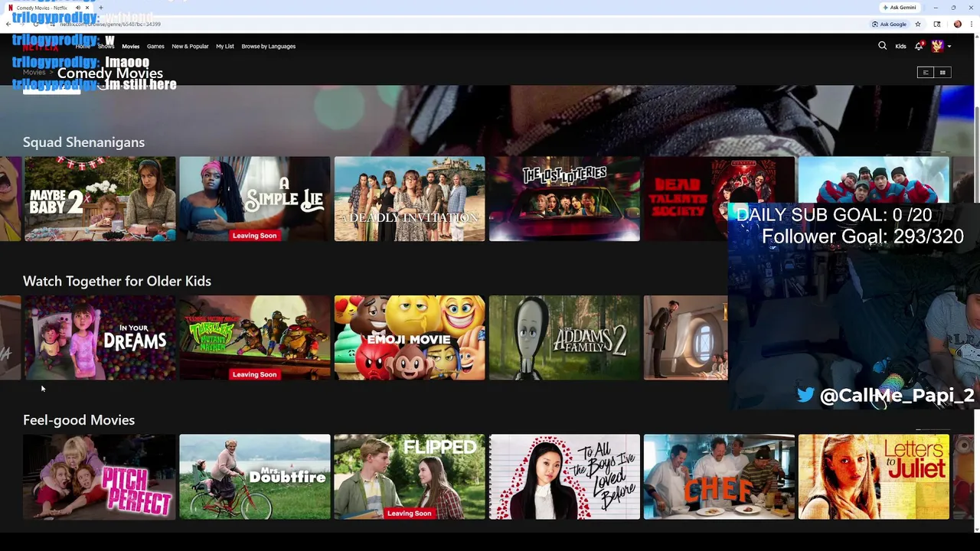Image resolution: width=980 pixels, height=551 pixels.
Task: Open Chef movie thumbnail
Action: pyautogui.click(x=719, y=477)
